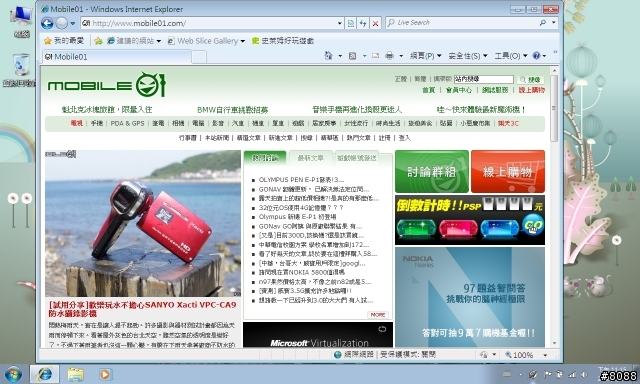
Task: Open the PSP countdown banner
Action: coord(470,220)
